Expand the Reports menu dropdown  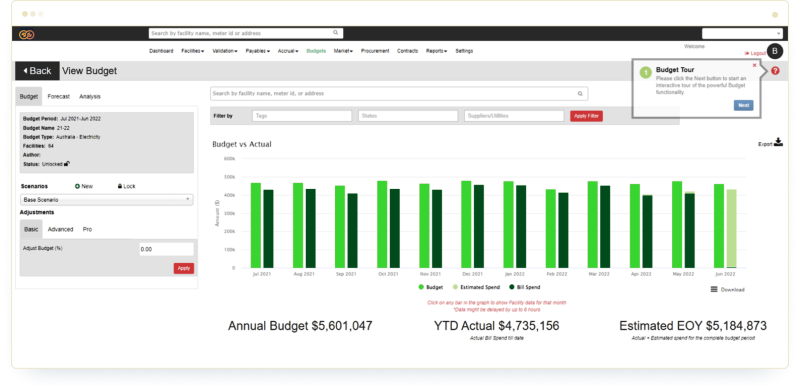tap(436, 51)
